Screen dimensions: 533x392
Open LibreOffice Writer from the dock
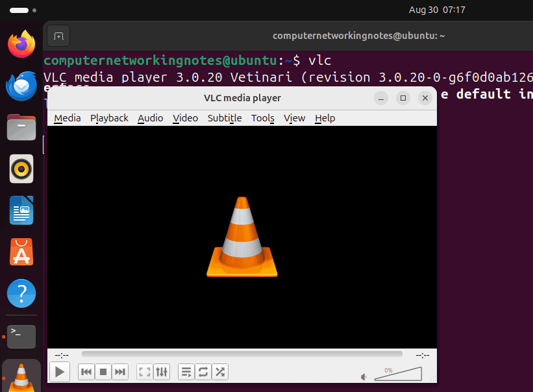coord(21,210)
